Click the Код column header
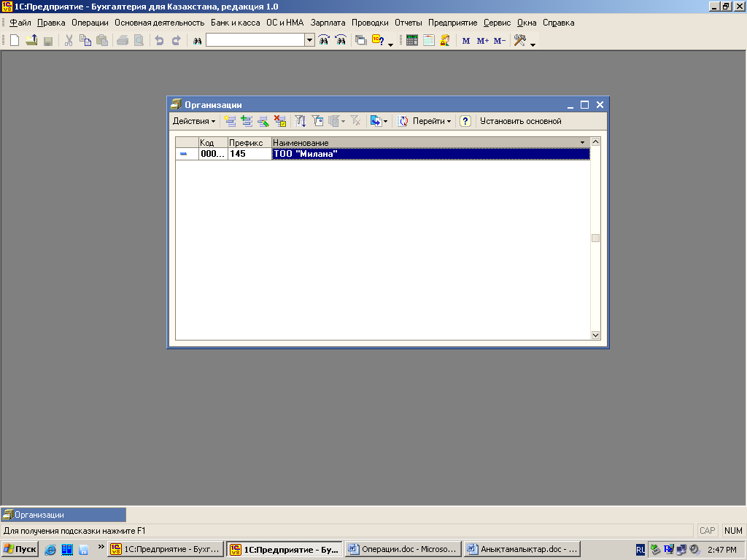This screenshot has height=560, width=747. (x=213, y=142)
